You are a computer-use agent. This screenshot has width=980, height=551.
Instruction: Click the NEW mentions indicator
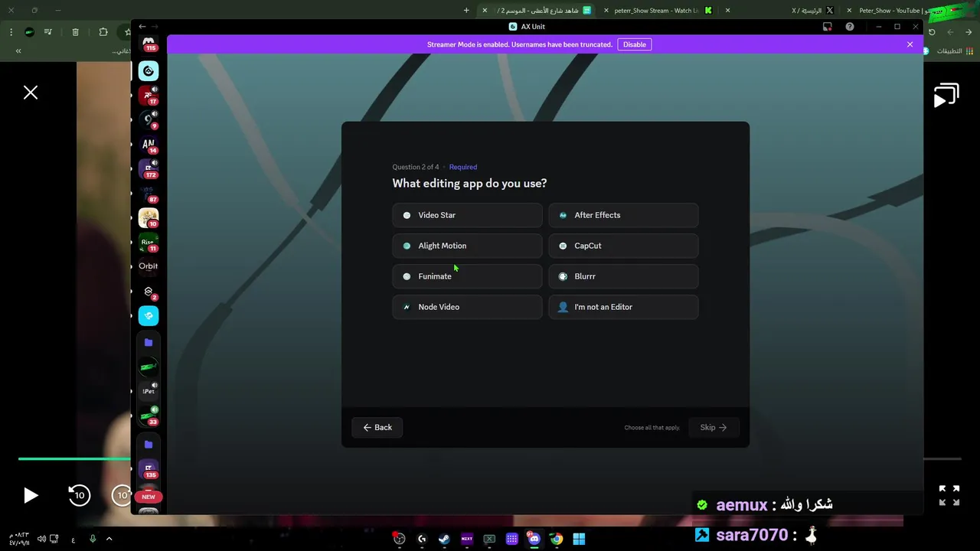149,497
